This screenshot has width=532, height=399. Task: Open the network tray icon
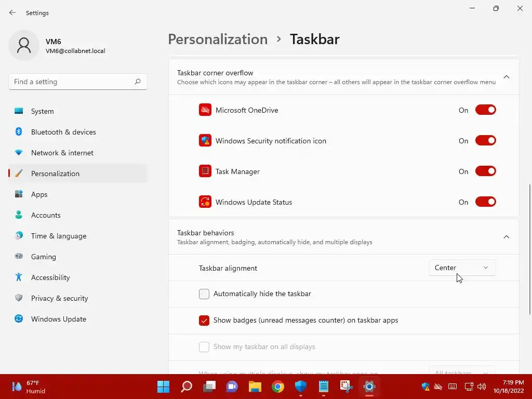(469, 387)
